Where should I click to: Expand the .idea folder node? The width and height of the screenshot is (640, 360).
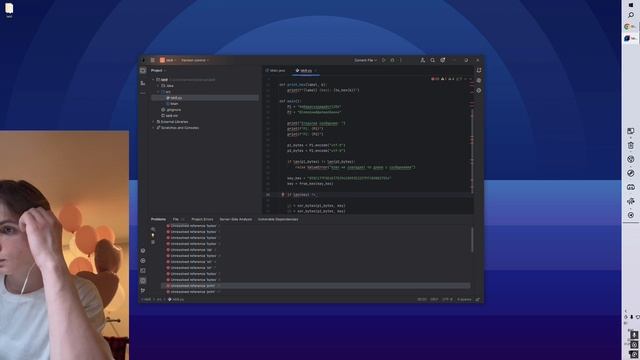[158, 86]
